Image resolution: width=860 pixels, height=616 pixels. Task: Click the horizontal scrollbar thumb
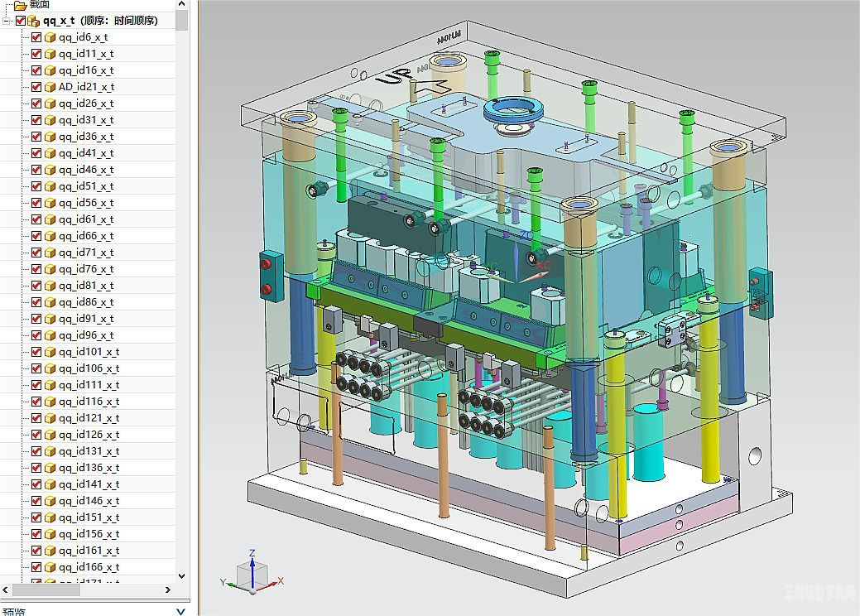[46, 590]
